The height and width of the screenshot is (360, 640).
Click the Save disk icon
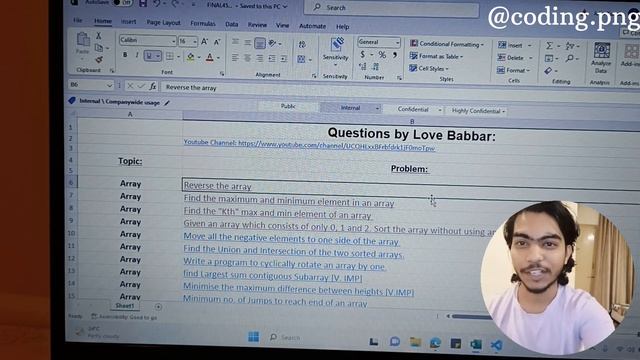pos(143,3)
